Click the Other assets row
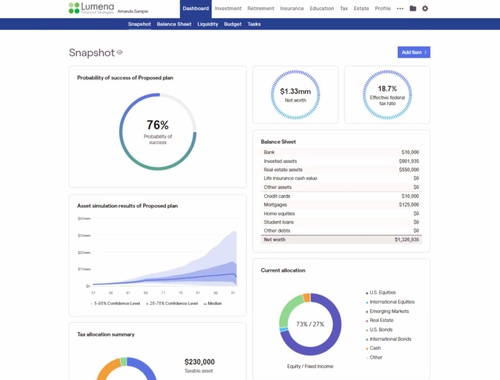 pos(341,187)
